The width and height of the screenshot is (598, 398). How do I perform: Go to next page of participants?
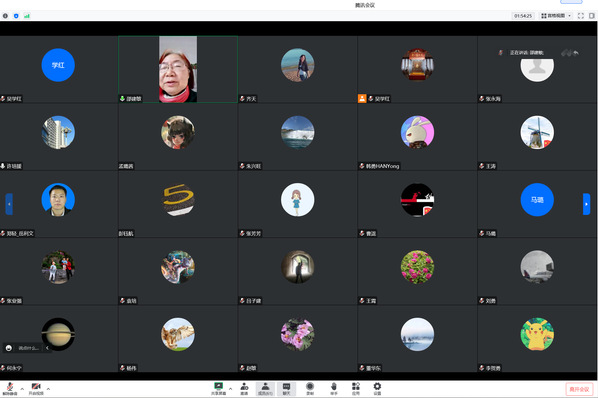(x=586, y=204)
